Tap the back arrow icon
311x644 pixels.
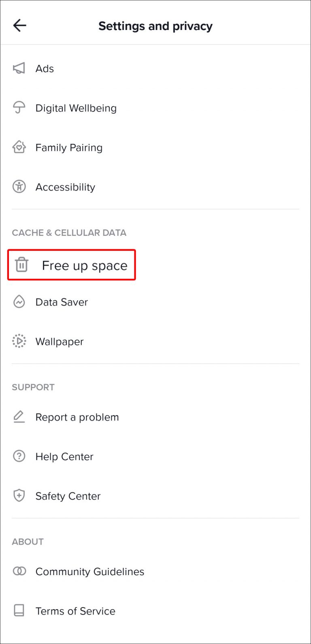19,26
